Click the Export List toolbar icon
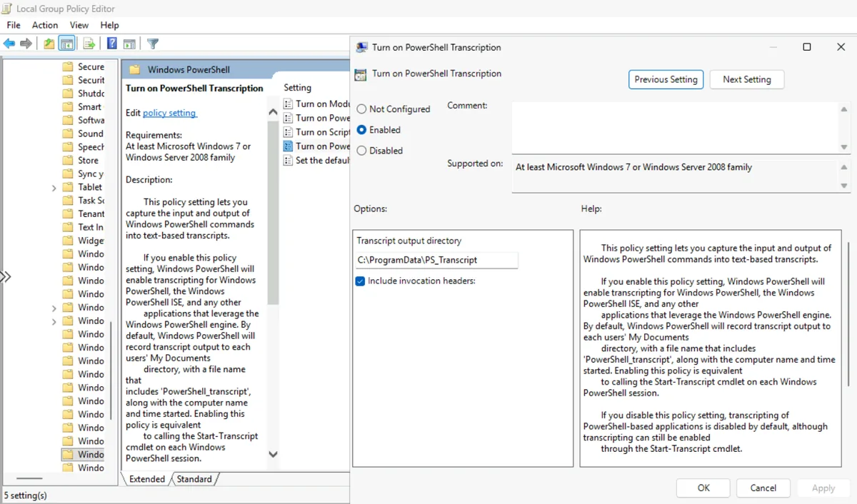 89,44
